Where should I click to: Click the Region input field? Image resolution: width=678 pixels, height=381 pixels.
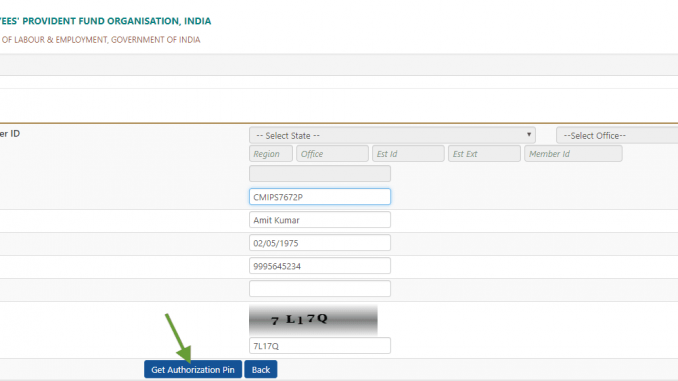click(271, 154)
